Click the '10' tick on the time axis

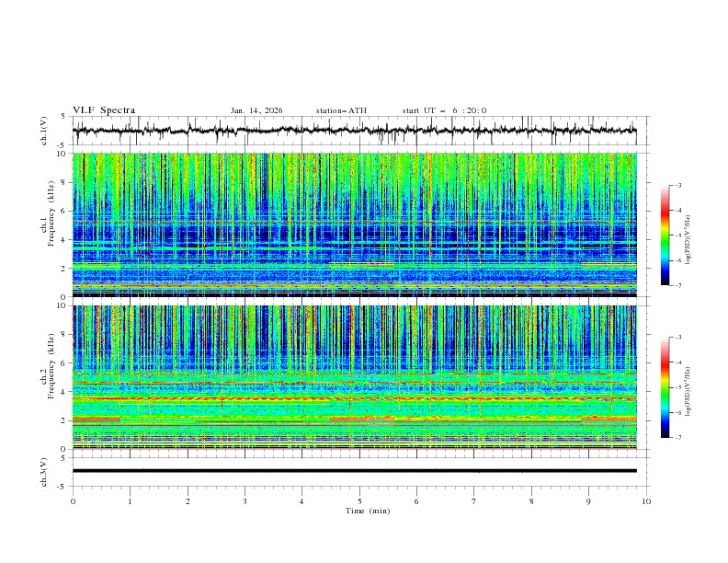coord(646,501)
